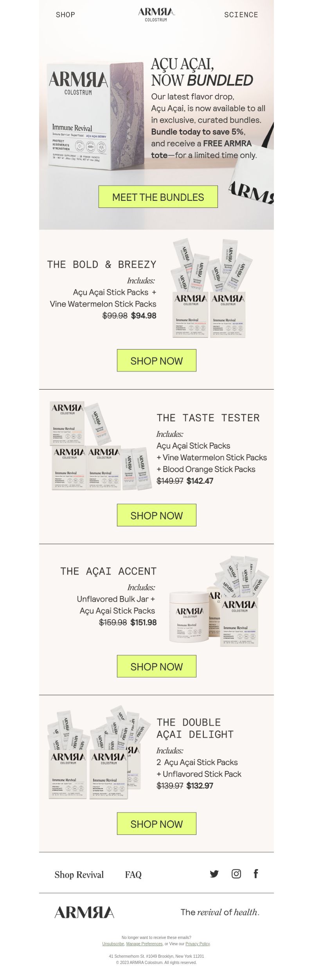
Task: Click the Unsubscribe link
Action: coord(113,944)
